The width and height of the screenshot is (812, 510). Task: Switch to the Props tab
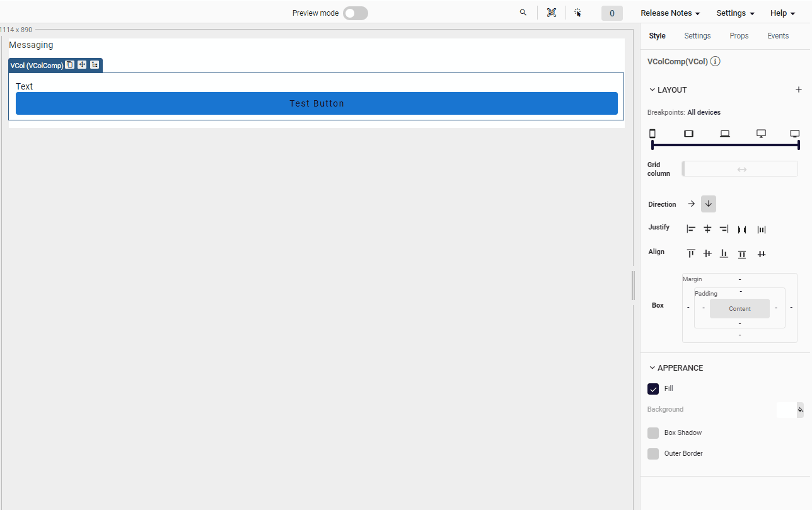click(x=739, y=36)
